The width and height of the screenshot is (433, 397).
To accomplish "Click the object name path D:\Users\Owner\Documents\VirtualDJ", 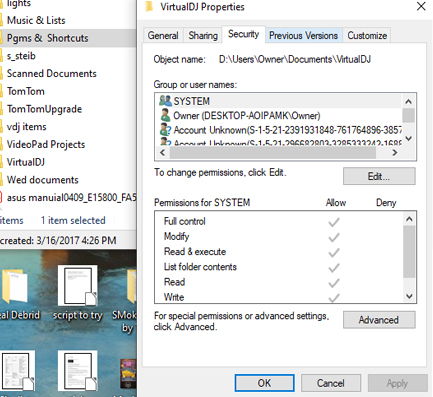I will [295, 59].
